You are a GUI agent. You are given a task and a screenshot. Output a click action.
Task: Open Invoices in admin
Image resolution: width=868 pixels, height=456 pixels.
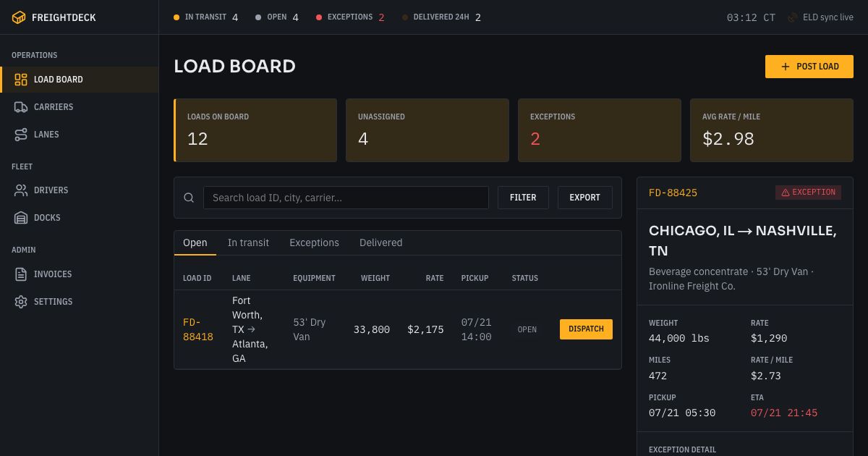pos(80,274)
